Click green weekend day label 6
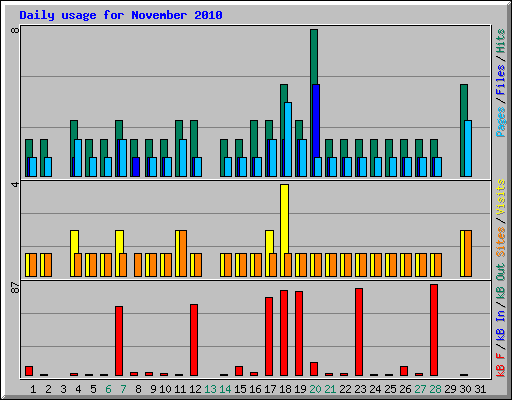The height and width of the screenshot is (400, 512). coord(108,389)
